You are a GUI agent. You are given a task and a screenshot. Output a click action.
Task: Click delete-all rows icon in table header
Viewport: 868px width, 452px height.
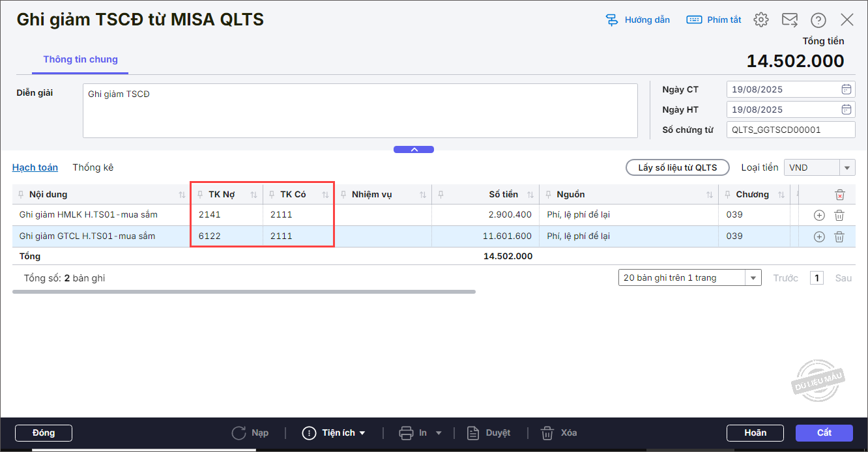click(840, 195)
